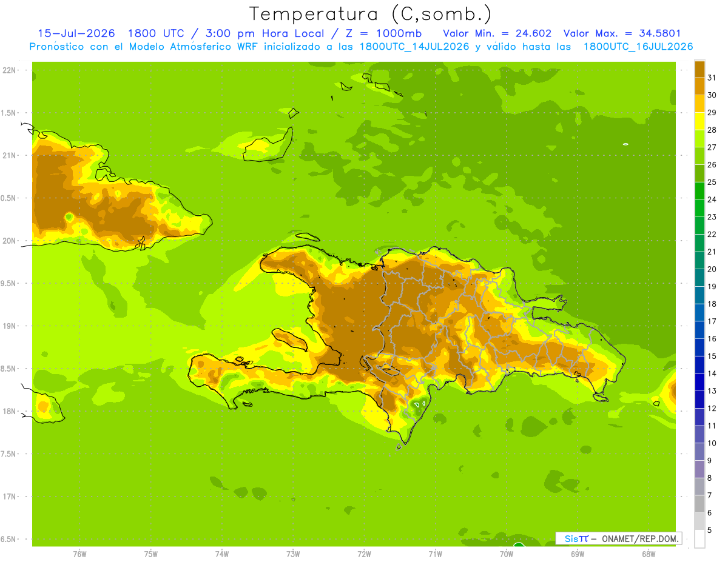Click the "68W" longitude axis label
728x562 pixels.
coord(649,555)
